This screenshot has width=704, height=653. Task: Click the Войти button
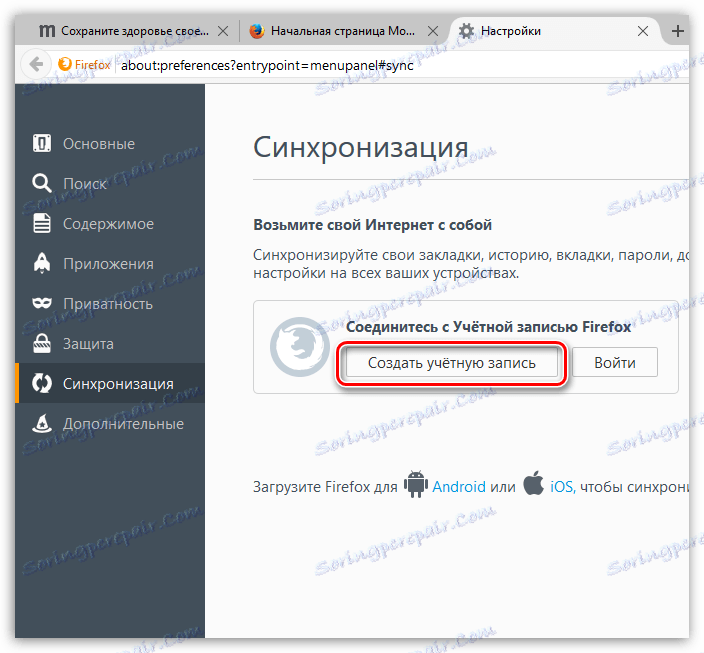click(615, 362)
